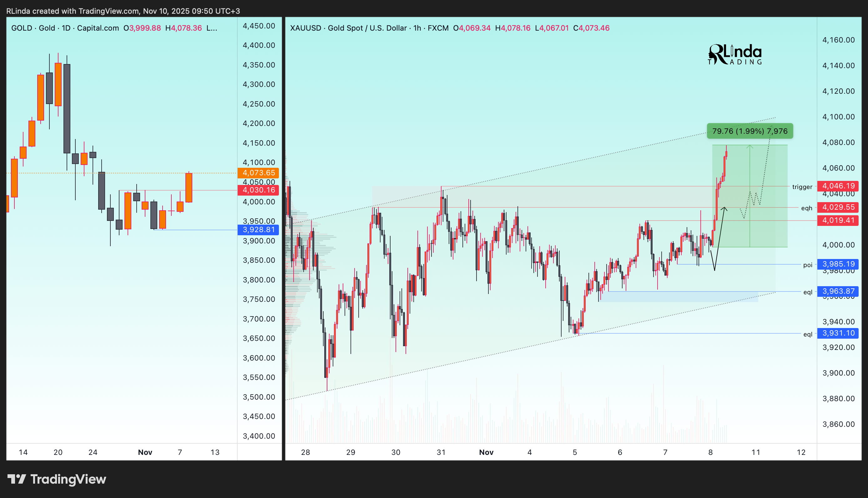Click the red 4,030.16 price tag
The height and width of the screenshot is (498, 868).
click(x=258, y=190)
